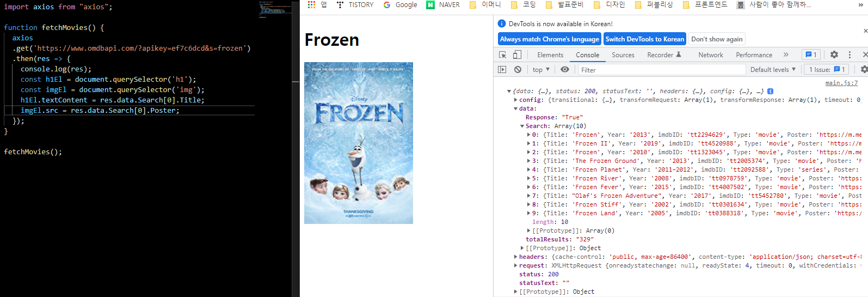The image size is (868, 297).
Task: Select the Console tab
Action: [587, 55]
